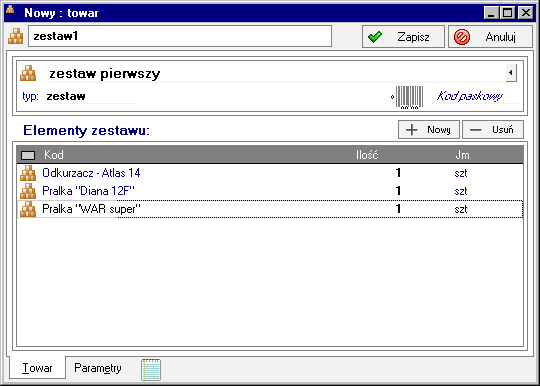Cancel with the Anuluj button
Screen dimensions: 540x386
pos(490,36)
